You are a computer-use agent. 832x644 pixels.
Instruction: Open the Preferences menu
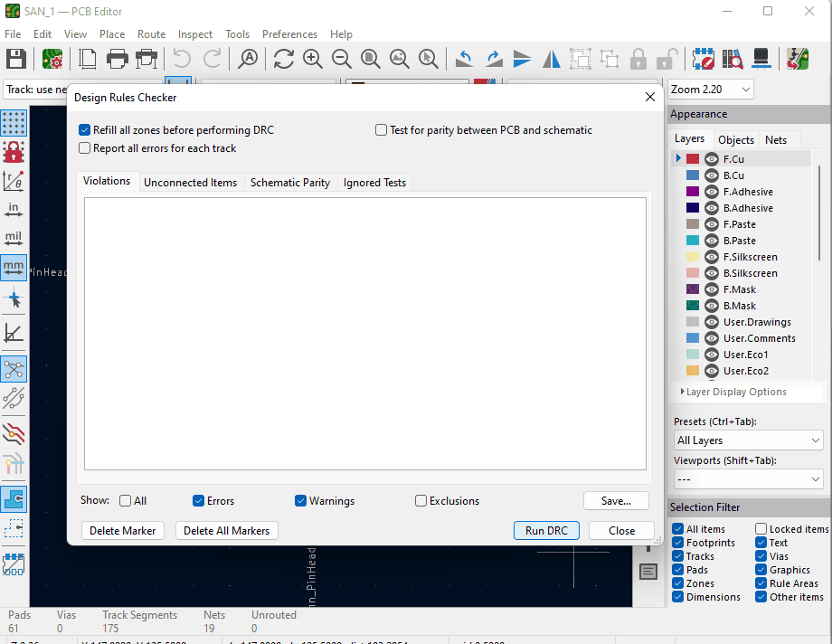coord(289,34)
